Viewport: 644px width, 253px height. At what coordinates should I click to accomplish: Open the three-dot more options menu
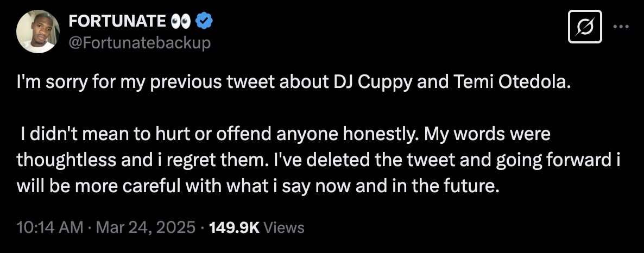point(621,27)
